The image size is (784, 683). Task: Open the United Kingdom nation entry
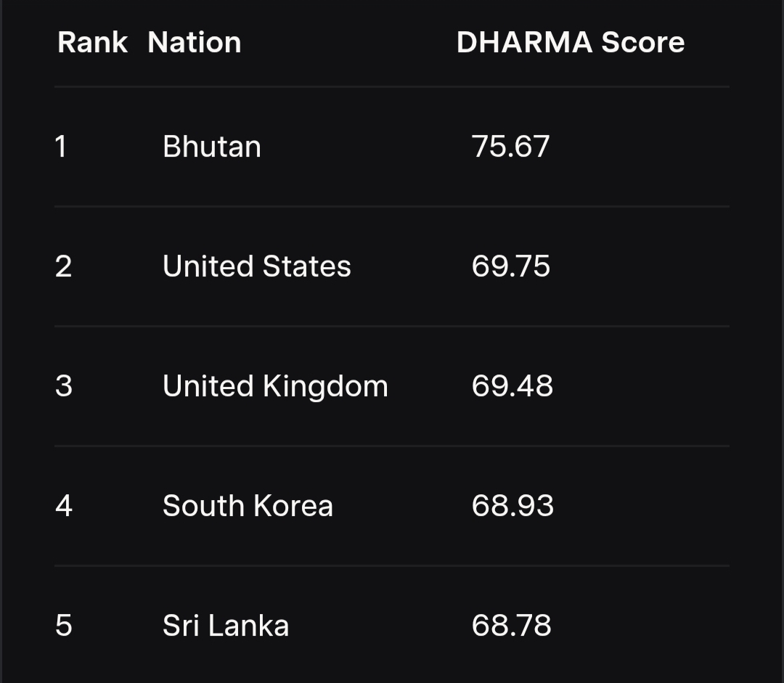275,386
